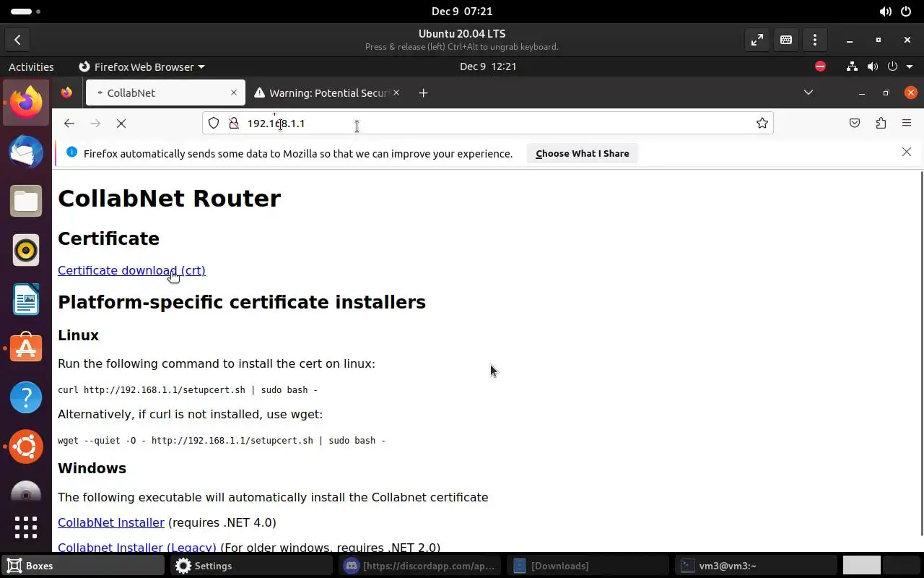Show Applications grid in the dock
The width and height of the screenshot is (924, 578).
pos(26,527)
